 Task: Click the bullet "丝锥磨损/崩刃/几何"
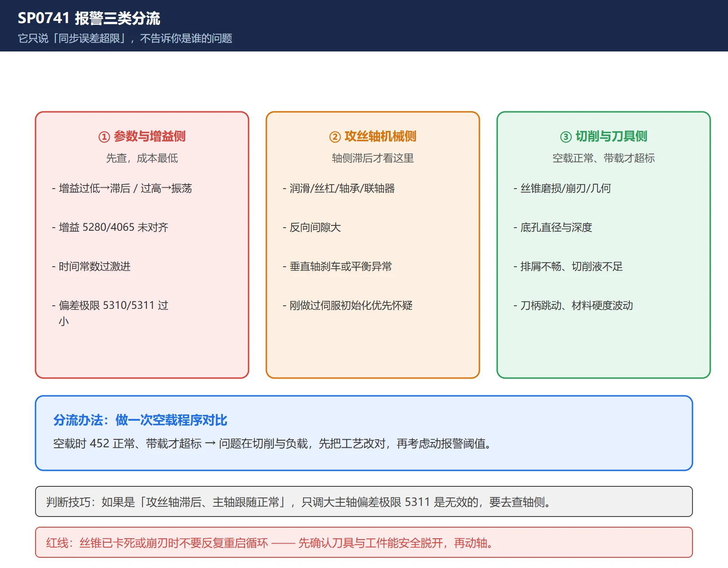click(562, 189)
